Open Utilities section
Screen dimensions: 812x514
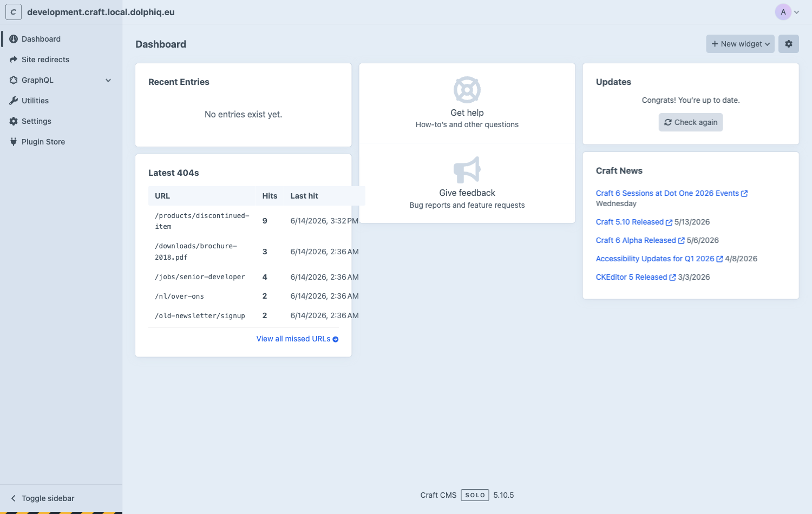35,101
